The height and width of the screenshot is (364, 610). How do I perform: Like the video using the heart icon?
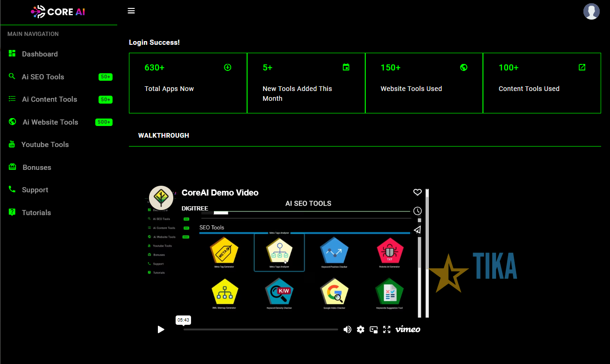pos(417,192)
